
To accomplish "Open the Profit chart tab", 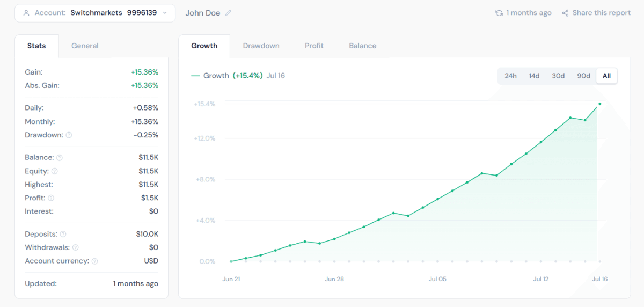I will point(314,46).
